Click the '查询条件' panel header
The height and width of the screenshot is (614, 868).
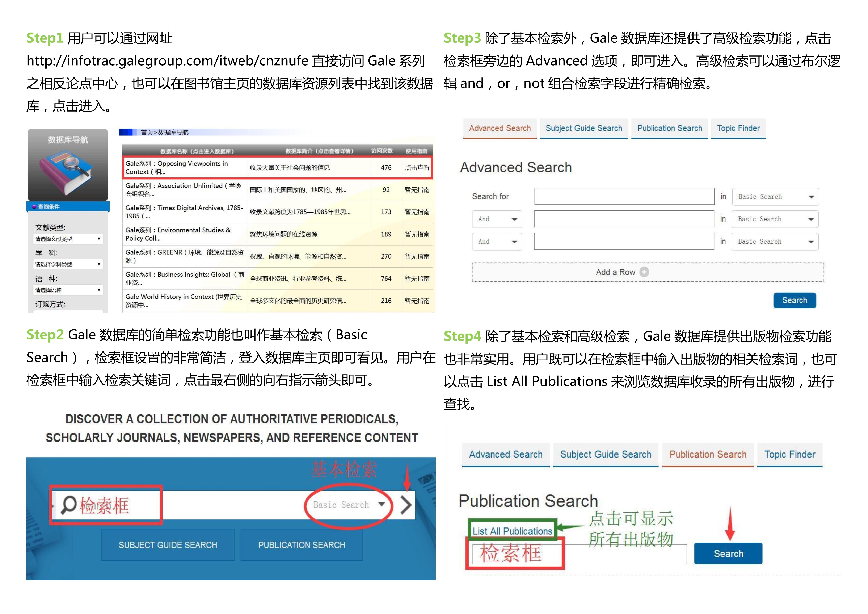68,206
